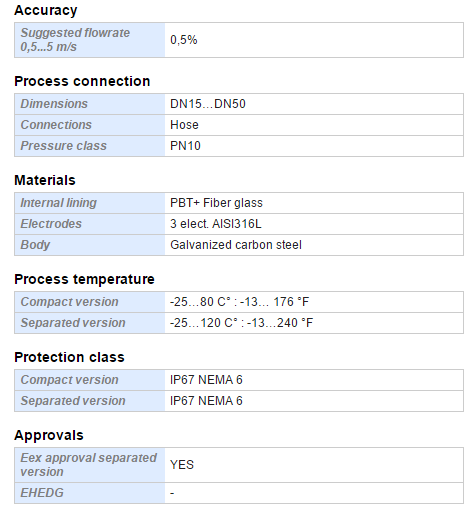Screen dimensions: 476x515
Task: Select the Hose connection value
Action: coord(184,125)
